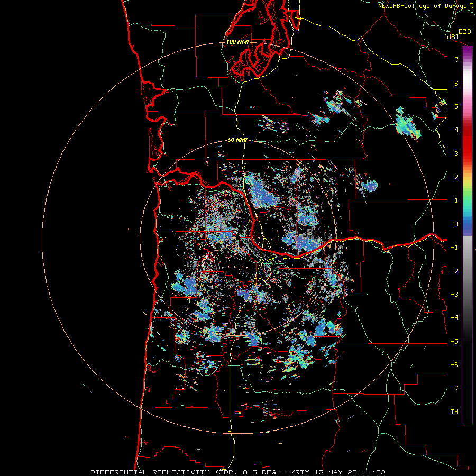Click the 6 dB value on the colorbar scale
Image resolution: width=476 pixels, height=476 pixels.
456,83
